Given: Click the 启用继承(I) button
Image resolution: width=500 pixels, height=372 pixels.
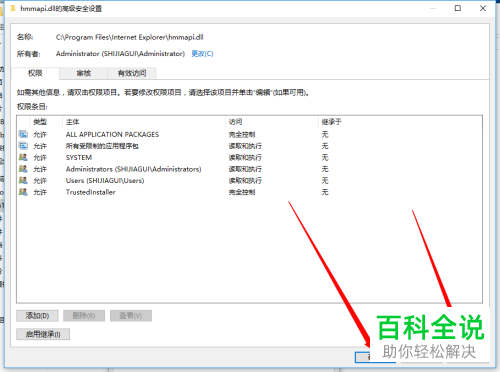Looking at the screenshot, I should point(43,334).
